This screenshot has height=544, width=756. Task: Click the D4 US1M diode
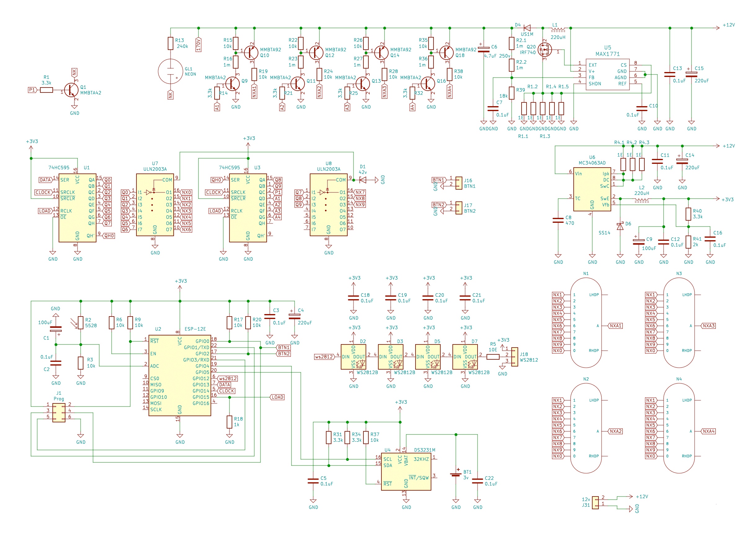pyautogui.click(x=527, y=28)
